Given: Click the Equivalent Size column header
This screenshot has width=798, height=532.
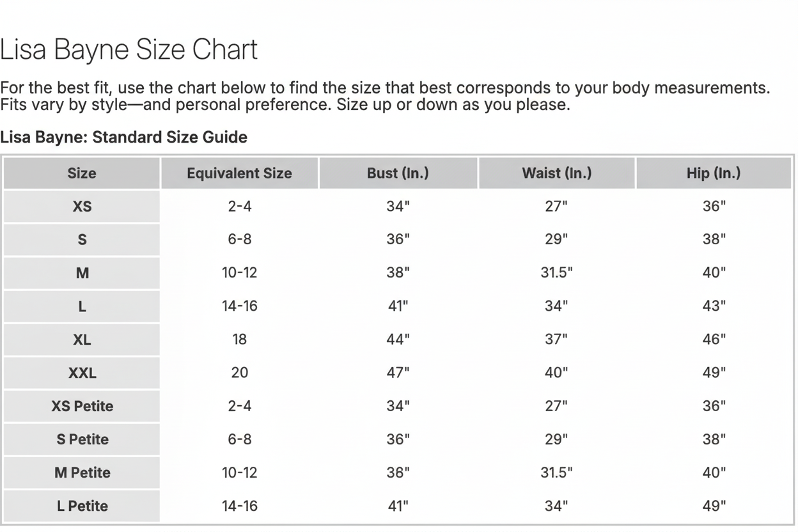Looking at the screenshot, I should tap(239, 173).
